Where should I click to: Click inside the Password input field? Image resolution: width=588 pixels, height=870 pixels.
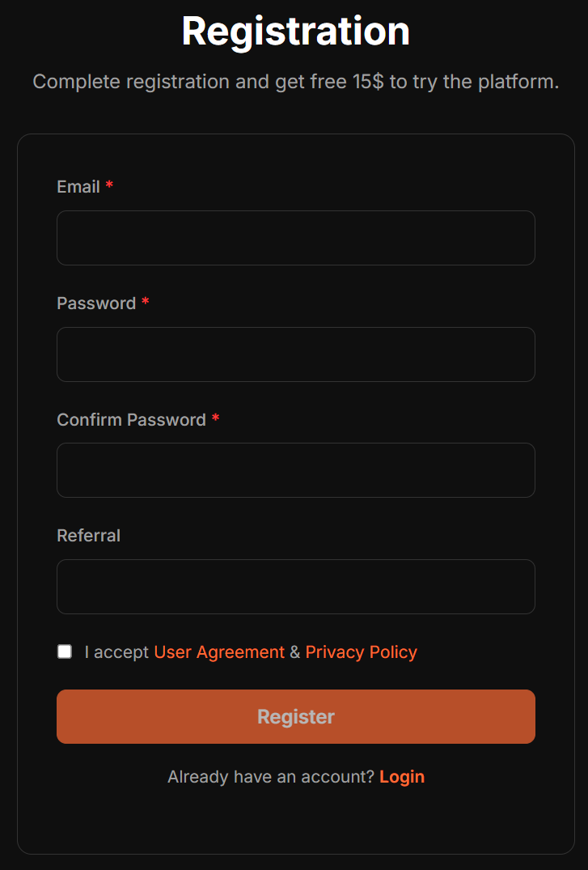(295, 354)
